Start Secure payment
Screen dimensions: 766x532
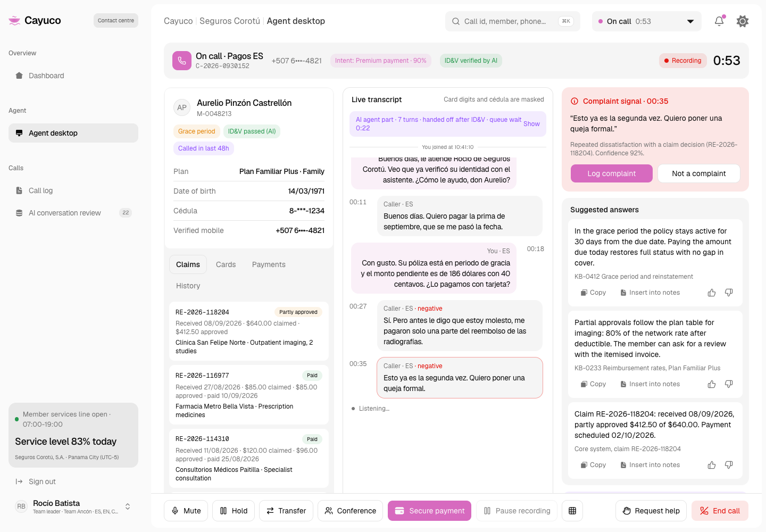(429, 511)
